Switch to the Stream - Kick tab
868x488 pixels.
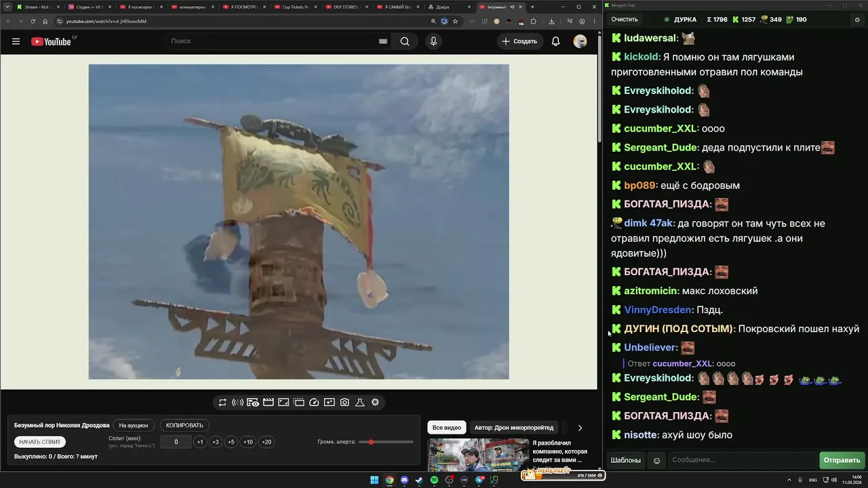pos(38,7)
